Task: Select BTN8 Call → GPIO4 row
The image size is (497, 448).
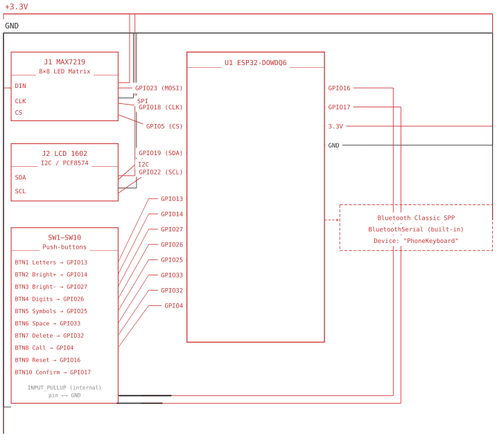Action: [44, 348]
